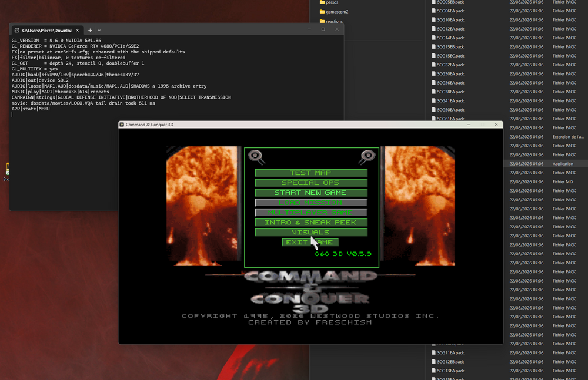Open a new terminal tab with plus

pos(90,30)
